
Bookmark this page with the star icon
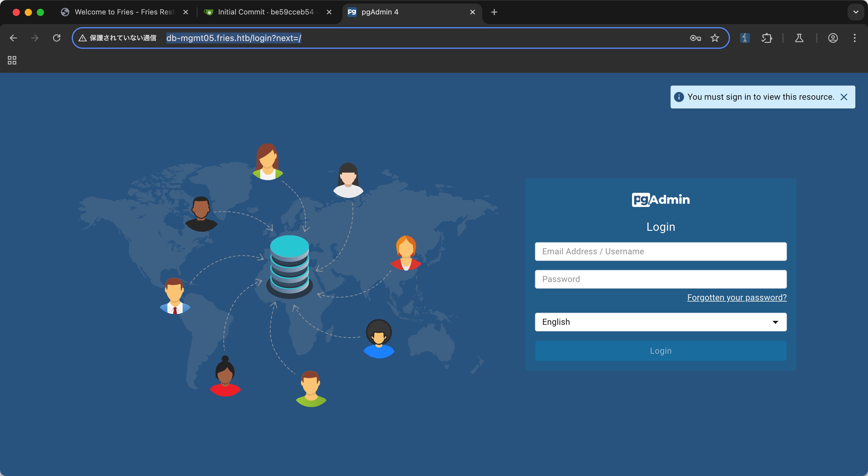click(715, 38)
